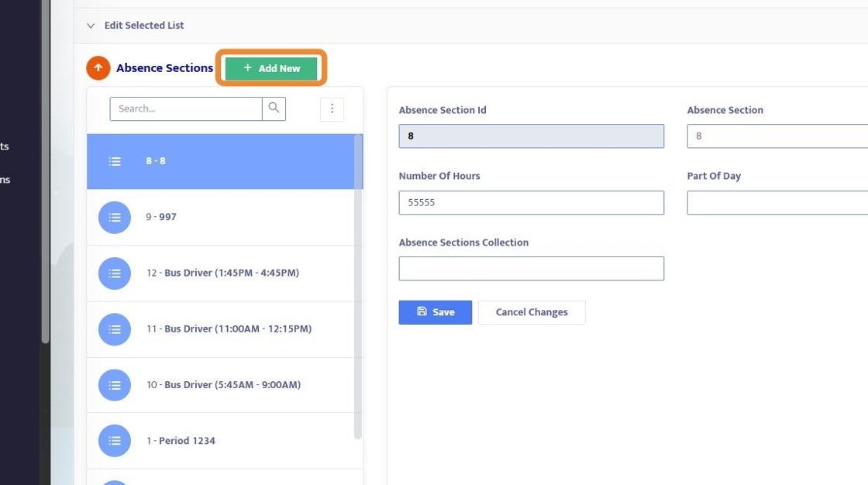This screenshot has width=868, height=485.
Task: Select 1 - Period 1234 entry
Action: [x=220, y=441]
